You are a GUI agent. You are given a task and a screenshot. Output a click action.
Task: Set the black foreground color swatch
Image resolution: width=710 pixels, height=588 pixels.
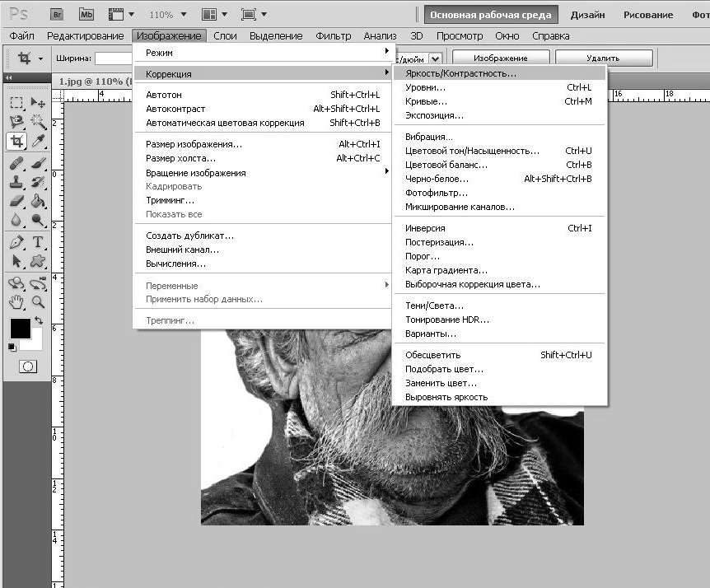[x=19, y=327]
